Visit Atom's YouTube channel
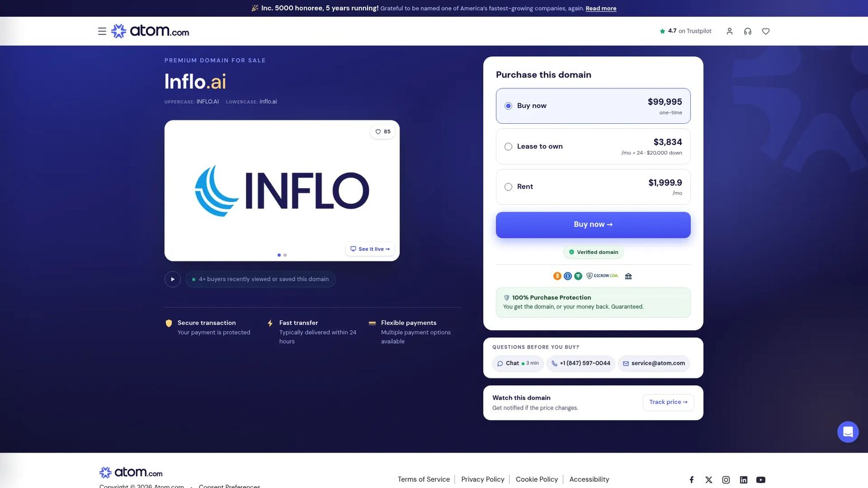The height and width of the screenshot is (488, 868). tap(761, 480)
